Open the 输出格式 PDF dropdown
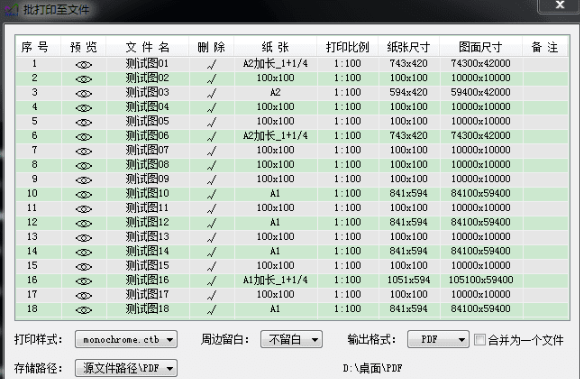 coord(438,339)
